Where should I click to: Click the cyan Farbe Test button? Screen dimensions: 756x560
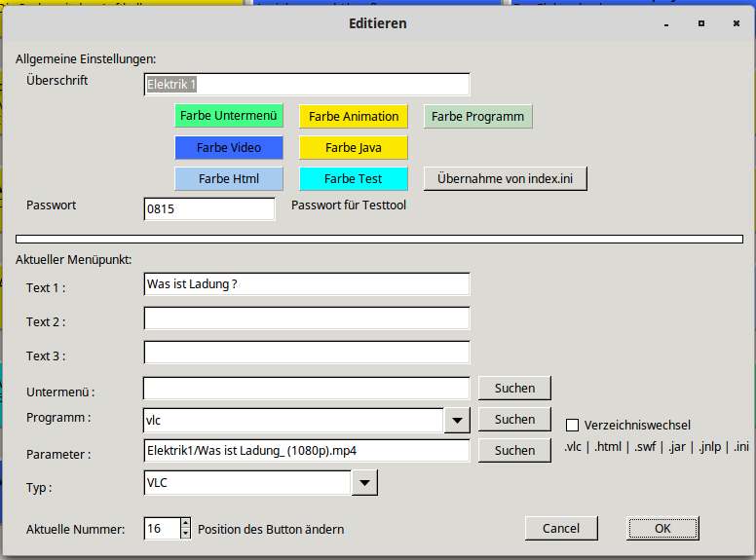[353, 178]
